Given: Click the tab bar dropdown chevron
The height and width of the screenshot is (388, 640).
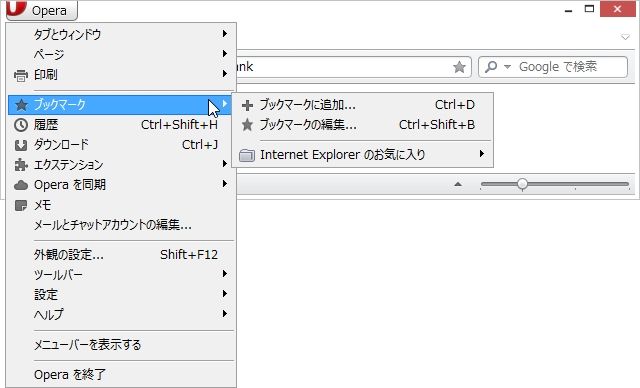Looking at the screenshot, I should tap(625, 37).
